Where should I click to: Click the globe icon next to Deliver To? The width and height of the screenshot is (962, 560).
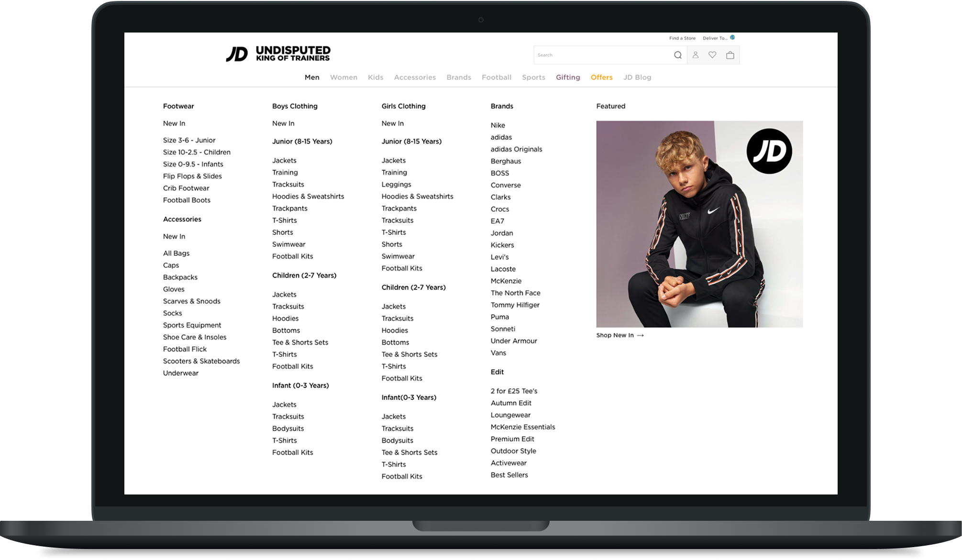pyautogui.click(x=733, y=38)
